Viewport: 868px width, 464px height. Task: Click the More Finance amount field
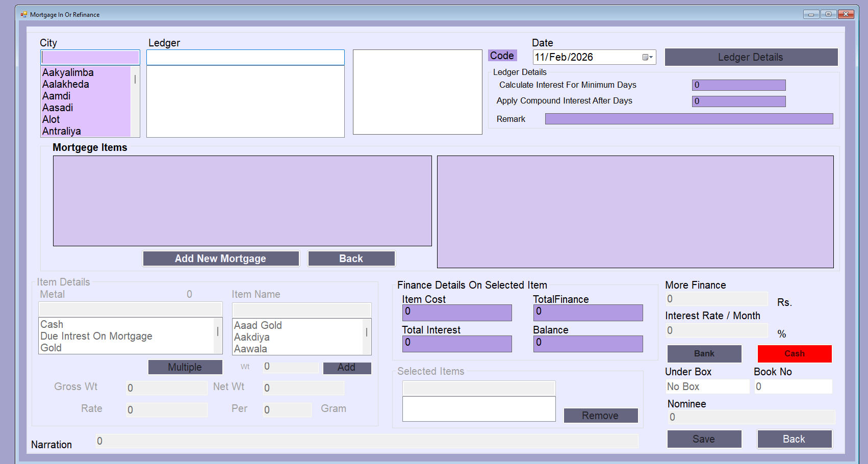click(717, 299)
